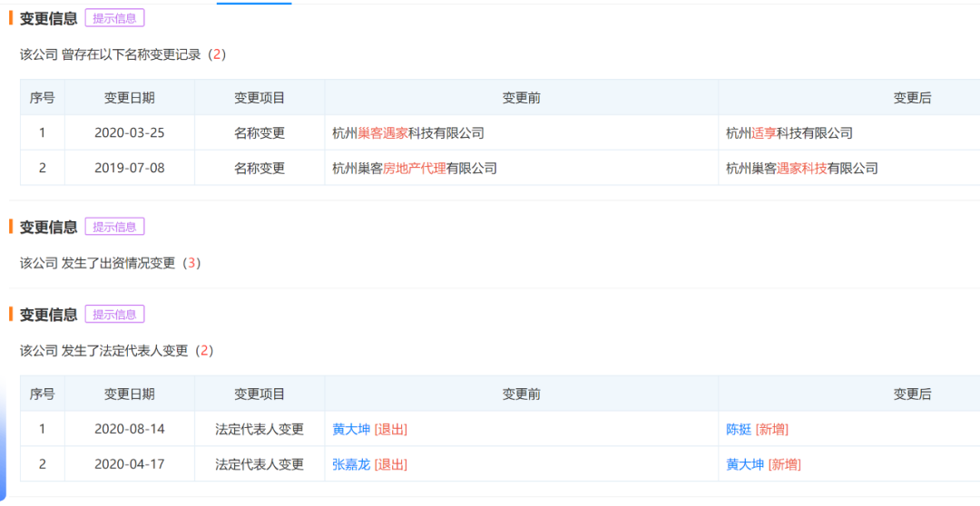Screen dimensions: 980x506
Task: Select the 2020-03-25 date cell
Action: (130, 133)
